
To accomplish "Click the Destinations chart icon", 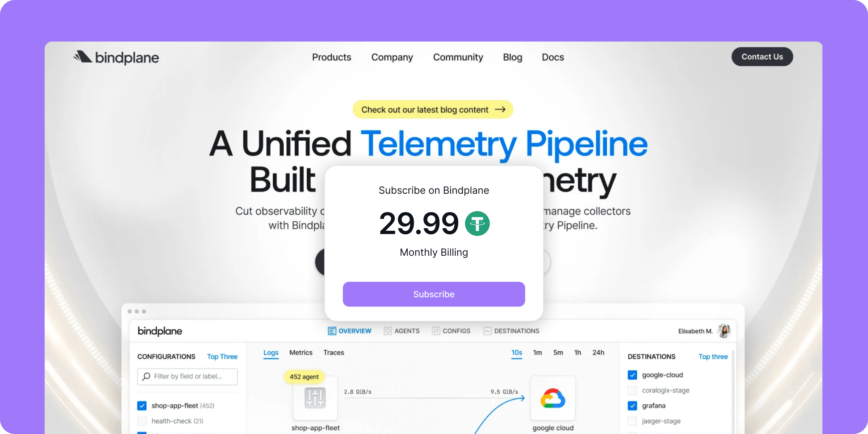I will pos(487,331).
